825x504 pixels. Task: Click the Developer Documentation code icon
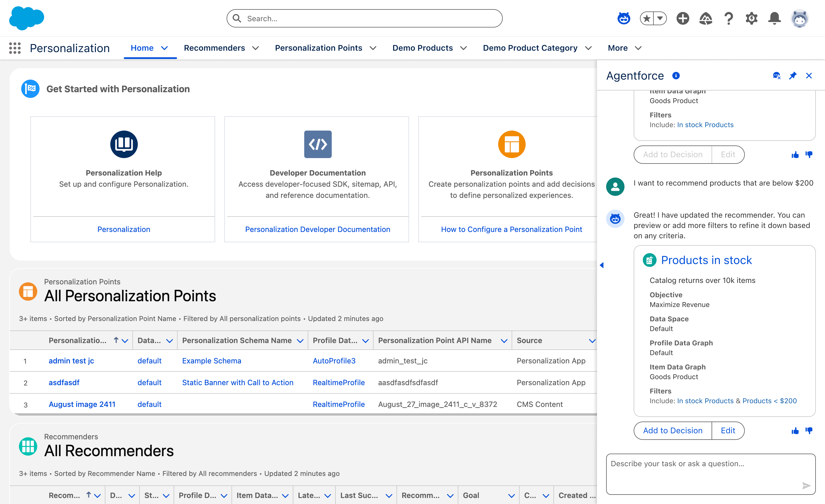318,144
